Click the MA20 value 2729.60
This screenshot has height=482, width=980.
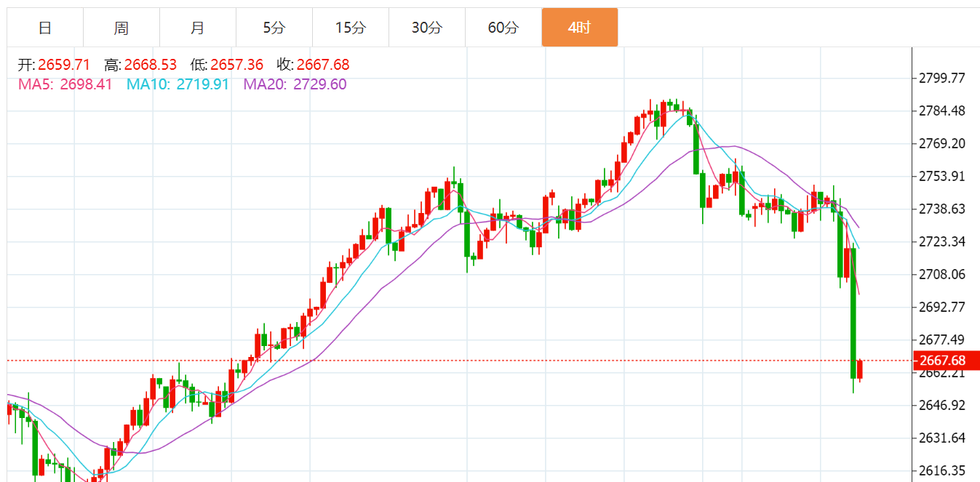(319, 84)
